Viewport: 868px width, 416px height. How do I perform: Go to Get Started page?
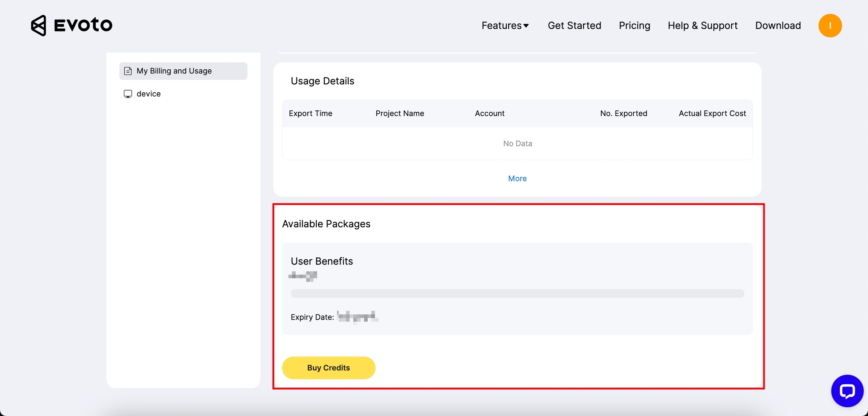(574, 26)
